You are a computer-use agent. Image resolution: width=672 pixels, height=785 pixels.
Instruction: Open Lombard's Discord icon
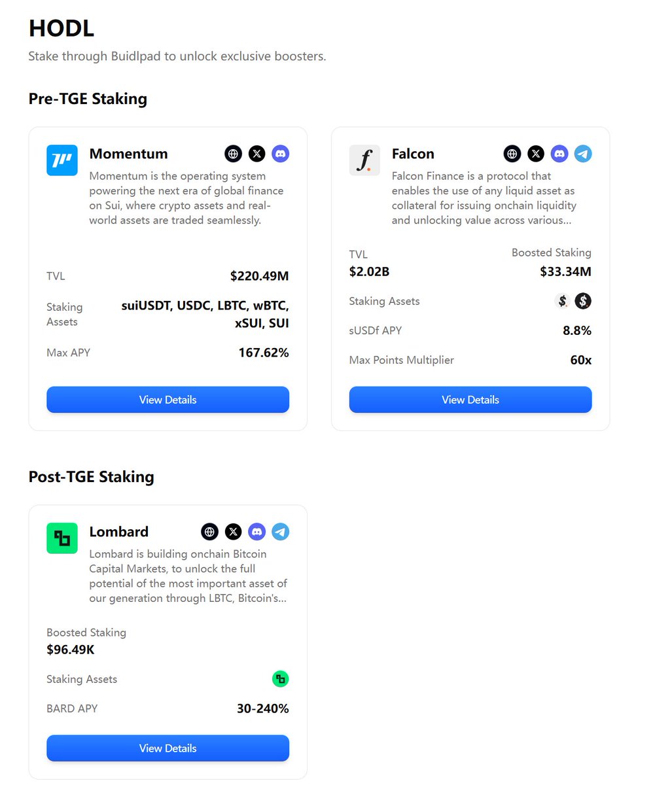(x=256, y=532)
